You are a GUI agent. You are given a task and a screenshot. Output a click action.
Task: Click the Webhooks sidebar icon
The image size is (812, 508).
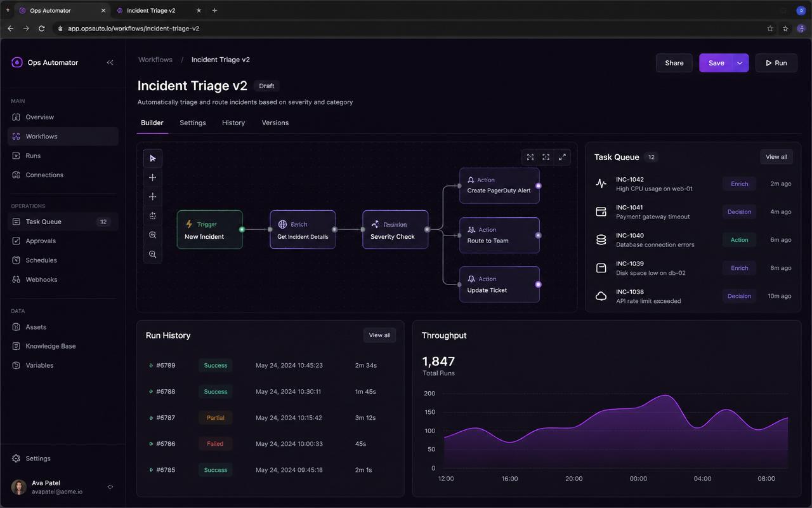click(x=16, y=279)
